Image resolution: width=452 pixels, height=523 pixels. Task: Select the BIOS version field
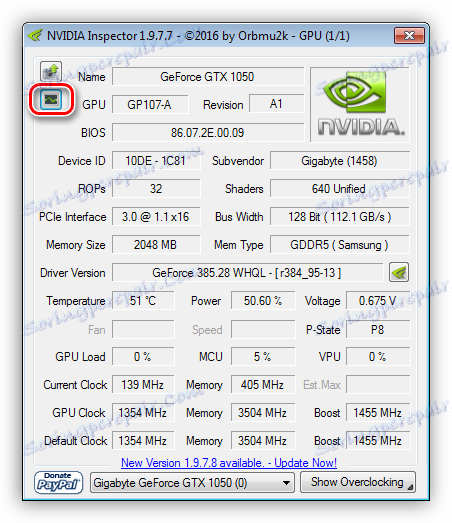point(208,133)
